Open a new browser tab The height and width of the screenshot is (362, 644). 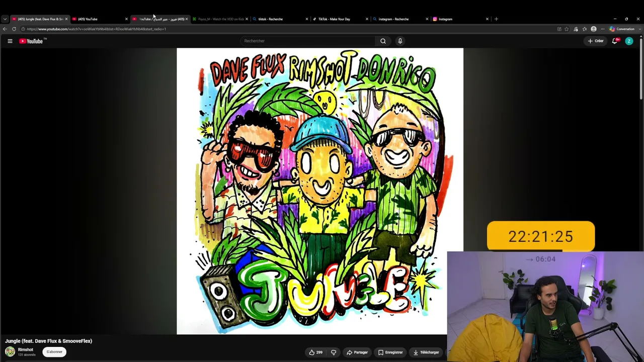click(x=496, y=19)
